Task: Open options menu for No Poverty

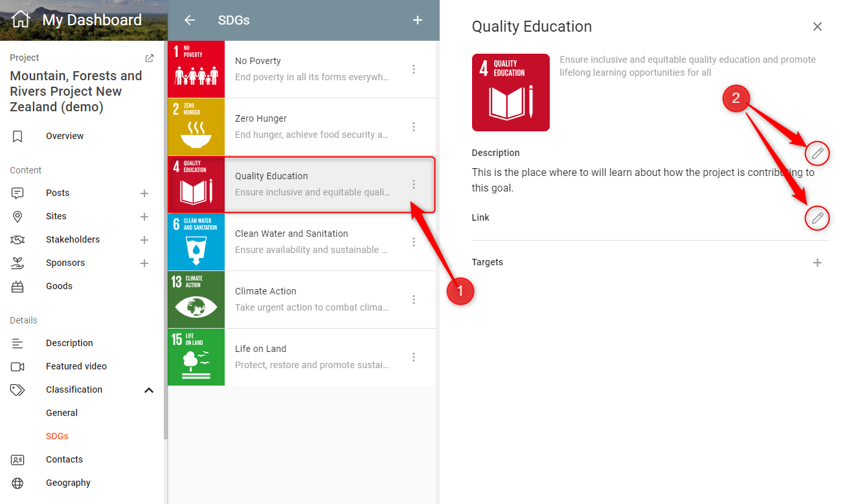Action: click(414, 69)
